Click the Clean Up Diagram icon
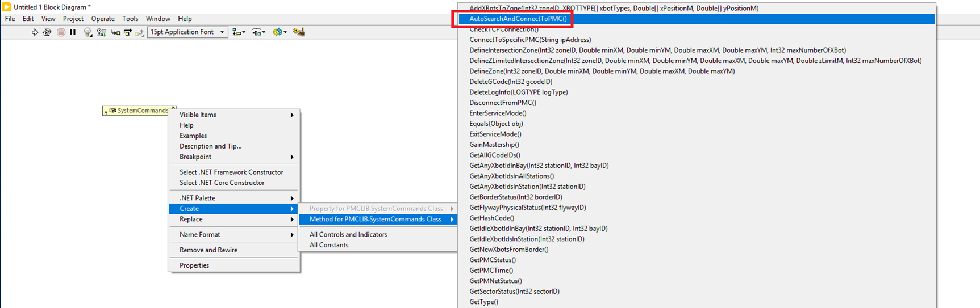The height and width of the screenshot is (308, 980). (299, 32)
